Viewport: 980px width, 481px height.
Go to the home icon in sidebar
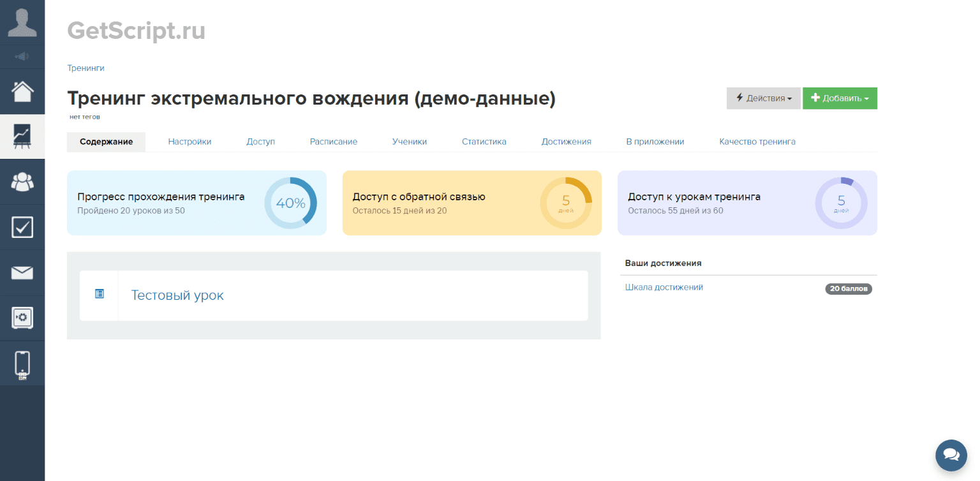22,91
